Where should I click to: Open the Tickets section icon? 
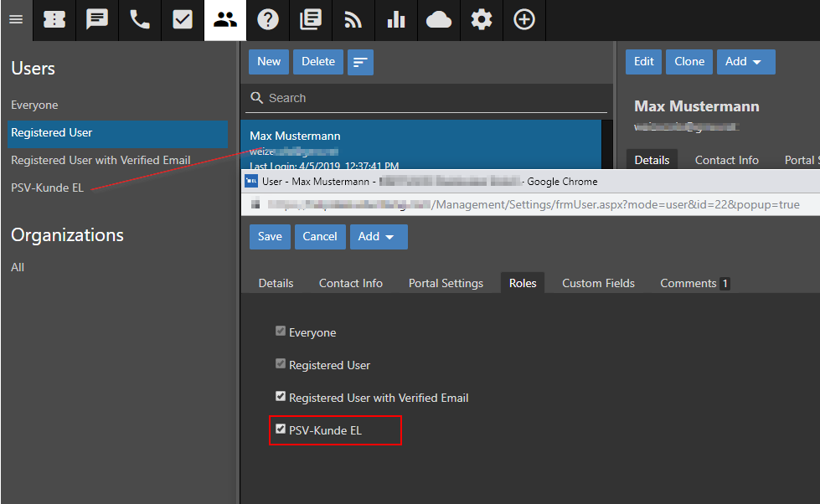[x=54, y=19]
